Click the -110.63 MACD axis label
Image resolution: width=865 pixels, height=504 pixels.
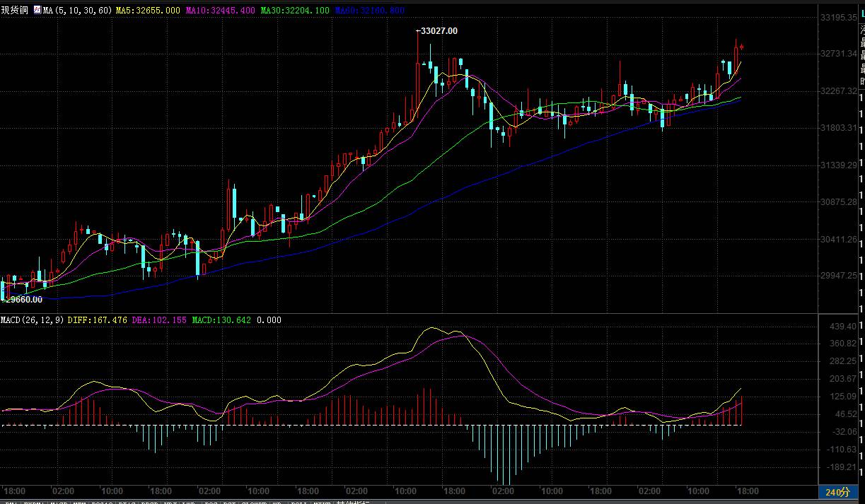(x=842, y=450)
